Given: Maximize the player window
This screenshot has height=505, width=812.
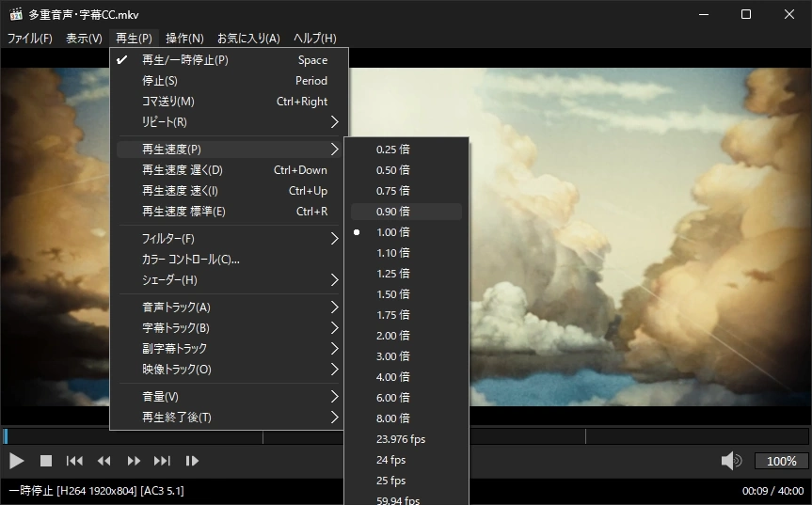Looking at the screenshot, I should pos(746,14).
